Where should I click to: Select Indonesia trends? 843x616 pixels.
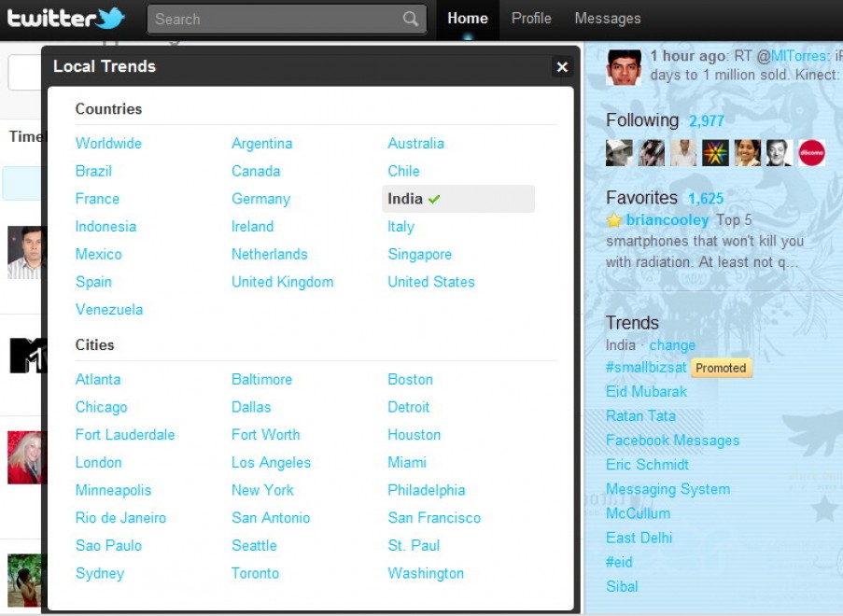point(105,226)
